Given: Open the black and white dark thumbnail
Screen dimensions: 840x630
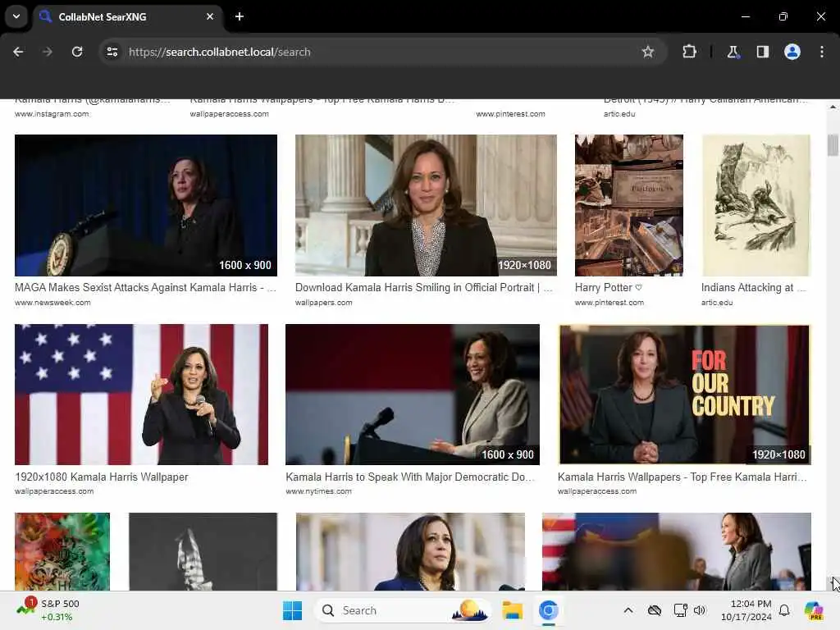Looking at the screenshot, I should [x=203, y=552].
